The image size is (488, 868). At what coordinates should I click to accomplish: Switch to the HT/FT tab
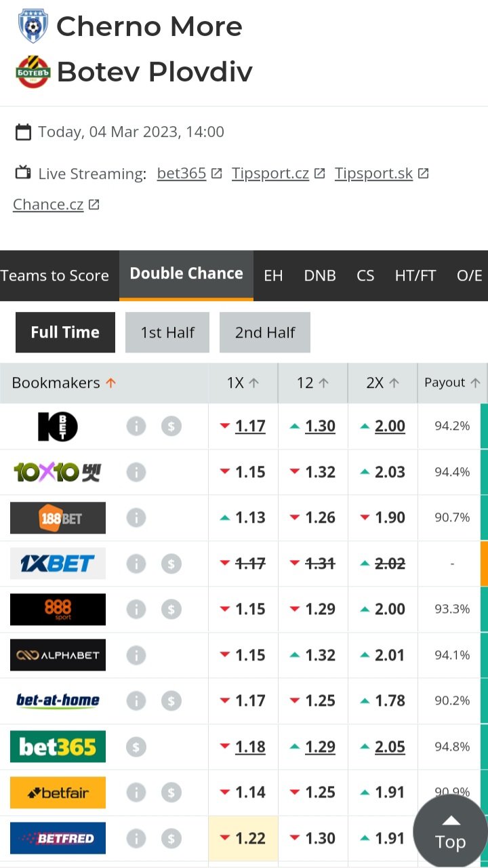[x=415, y=276]
